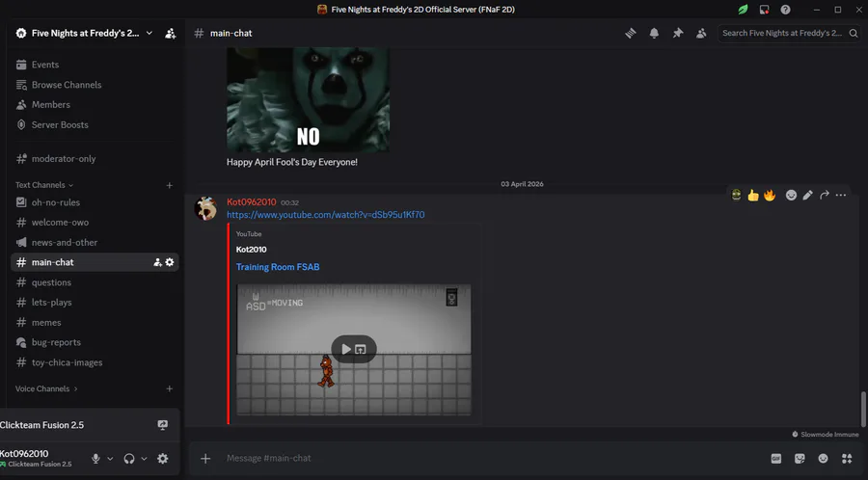Play the embedded YouTube video
The height and width of the screenshot is (480, 868).
(x=346, y=350)
